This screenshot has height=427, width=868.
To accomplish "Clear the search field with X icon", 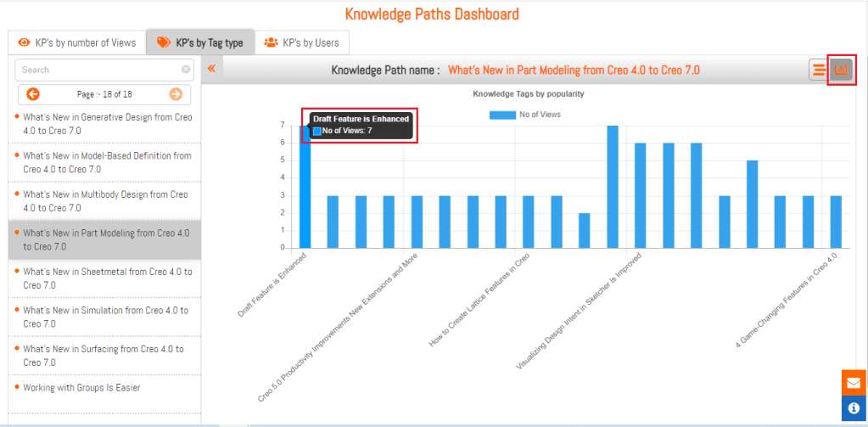I will 186,70.
